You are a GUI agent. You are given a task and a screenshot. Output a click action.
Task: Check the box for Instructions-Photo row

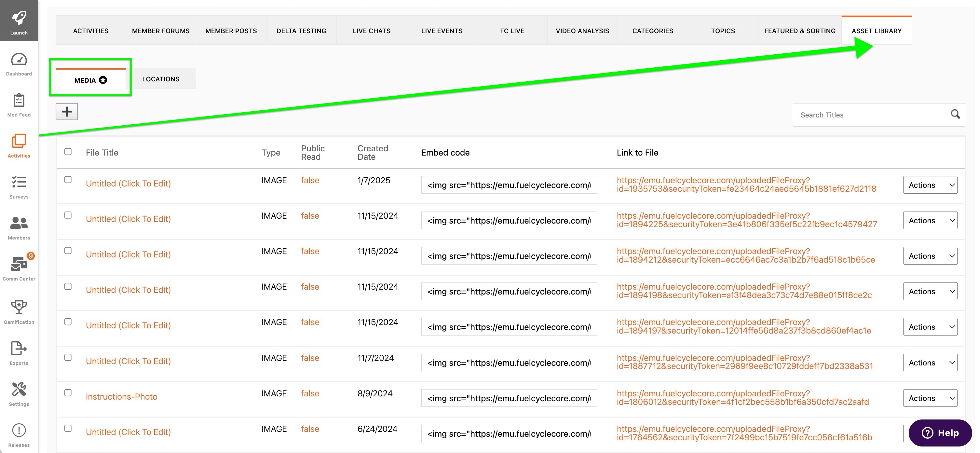click(x=68, y=392)
